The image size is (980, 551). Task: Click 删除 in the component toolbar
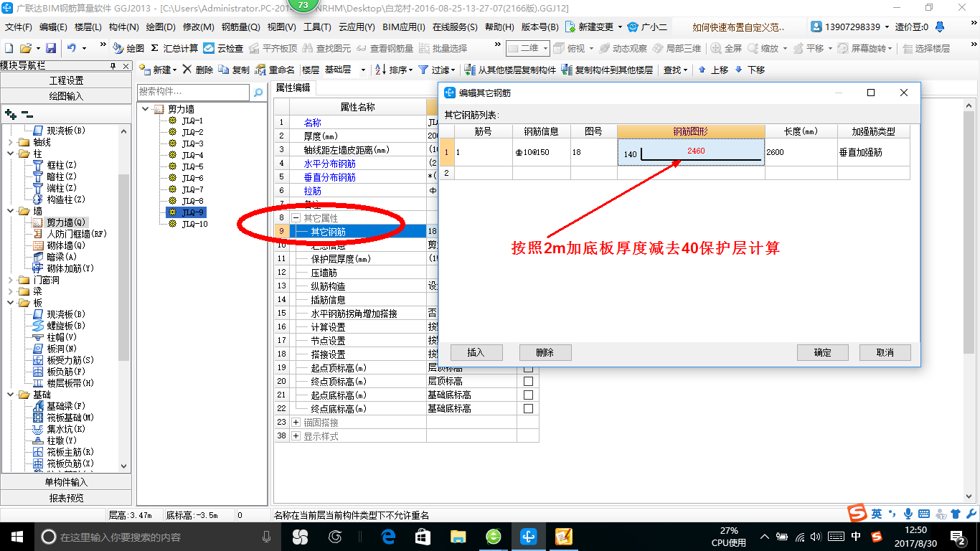197,70
